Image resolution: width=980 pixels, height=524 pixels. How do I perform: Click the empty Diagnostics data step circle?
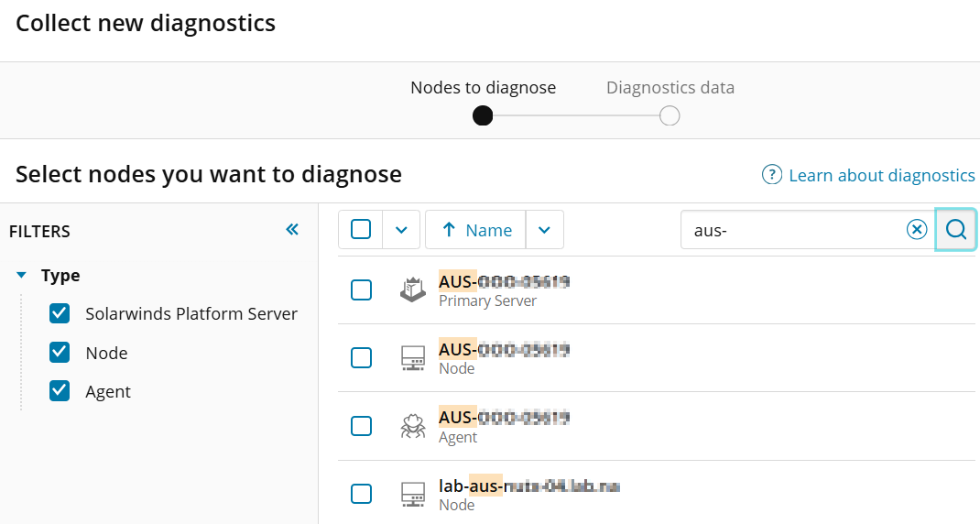pyautogui.click(x=670, y=115)
